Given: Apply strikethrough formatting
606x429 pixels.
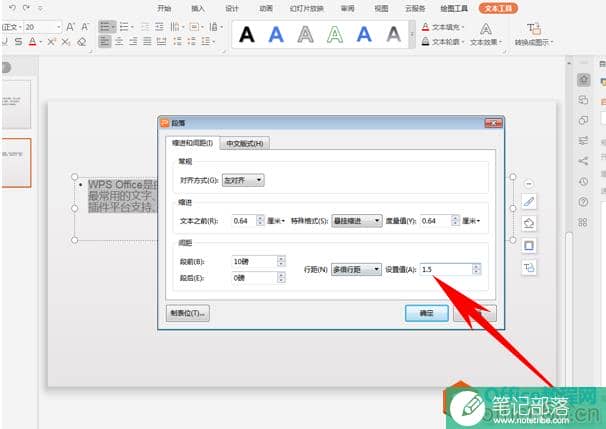Looking at the screenshot, I should [x=18, y=42].
